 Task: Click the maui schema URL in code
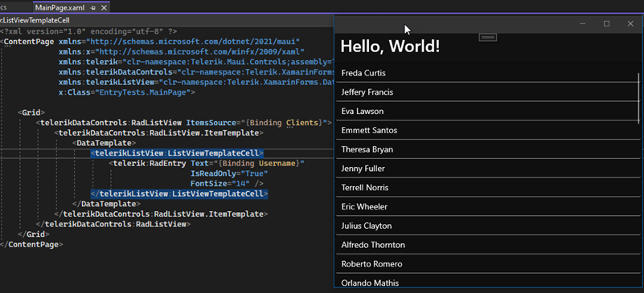195,42
